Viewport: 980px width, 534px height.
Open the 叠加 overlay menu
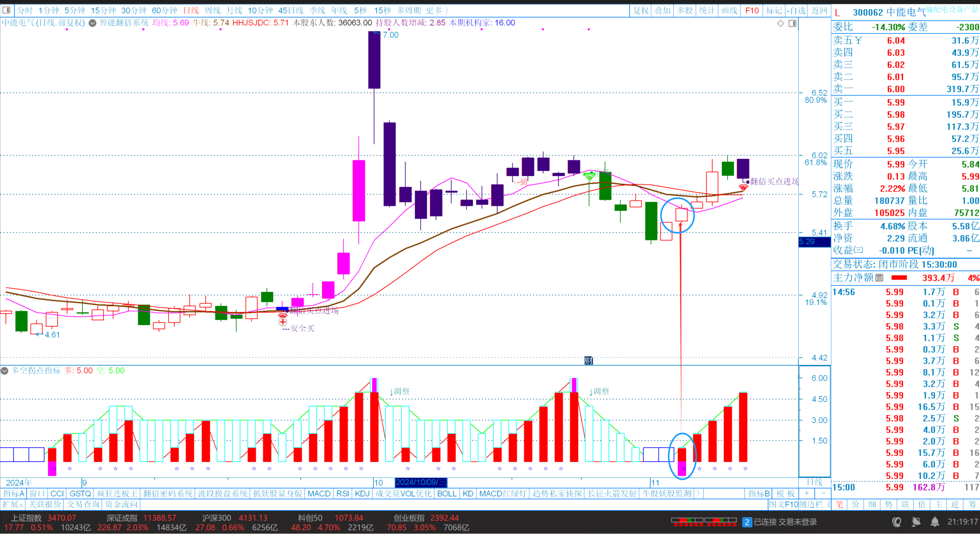[663, 10]
